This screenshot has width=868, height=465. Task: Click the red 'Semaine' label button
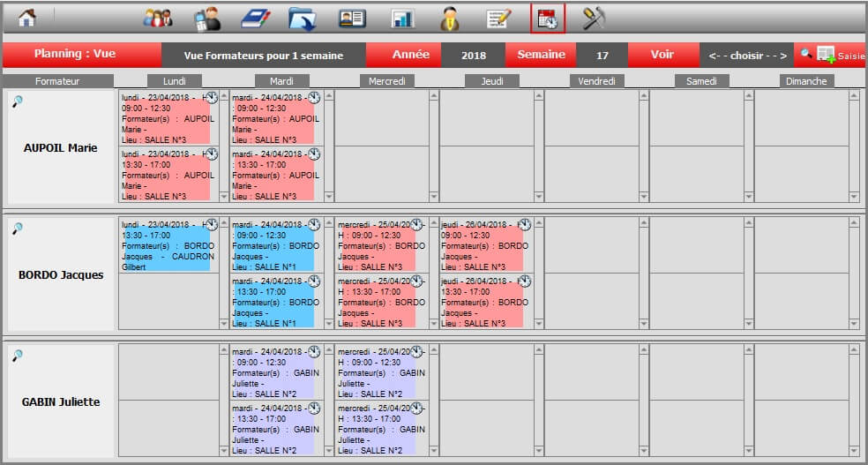tap(541, 55)
